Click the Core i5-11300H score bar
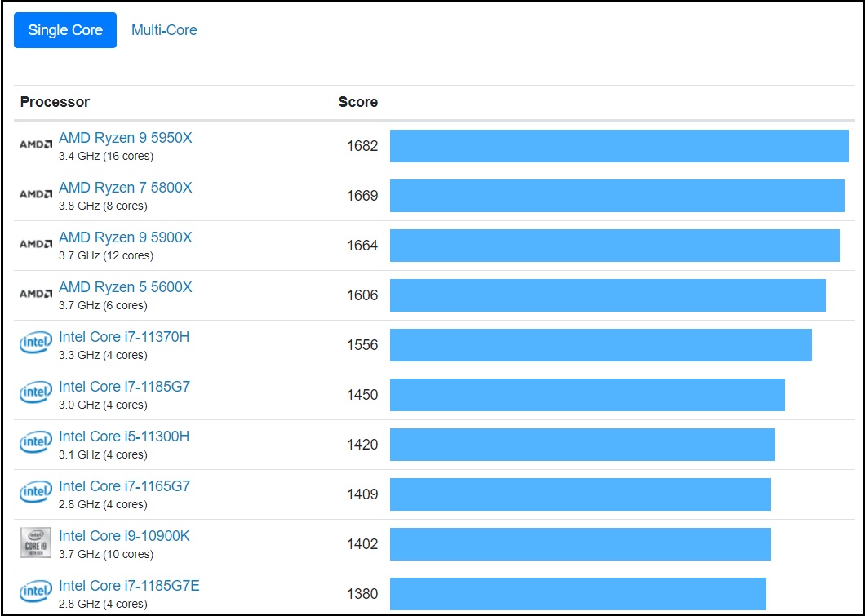 (583, 445)
